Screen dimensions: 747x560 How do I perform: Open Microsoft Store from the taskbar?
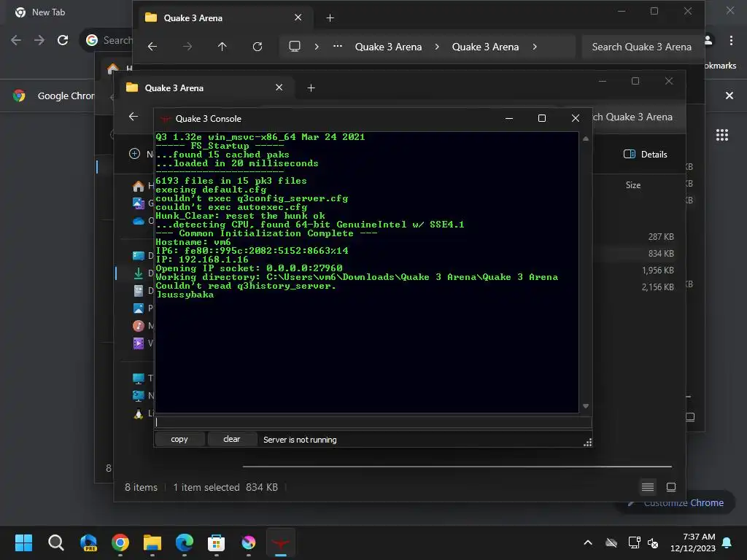216,542
